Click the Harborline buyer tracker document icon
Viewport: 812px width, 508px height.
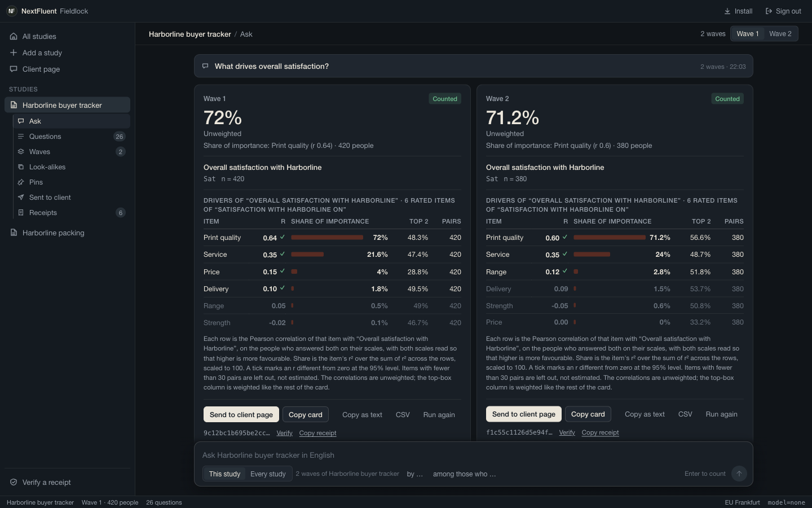click(14, 106)
